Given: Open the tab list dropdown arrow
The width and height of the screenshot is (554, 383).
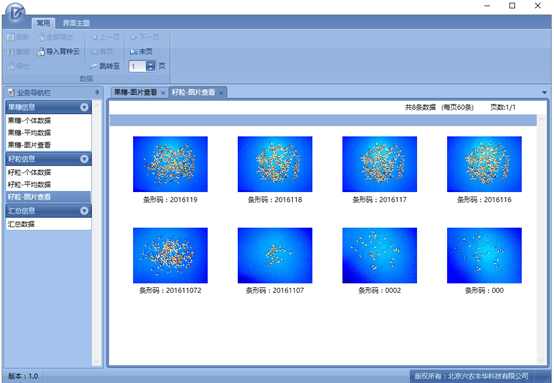Looking at the screenshot, I should click(544, 93).
